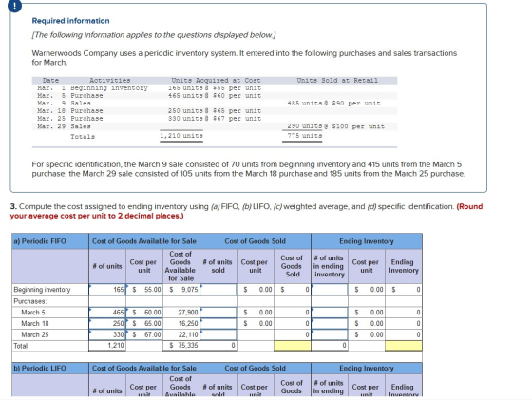Click yellow total Ending Inventory cell

click(404, 346)
